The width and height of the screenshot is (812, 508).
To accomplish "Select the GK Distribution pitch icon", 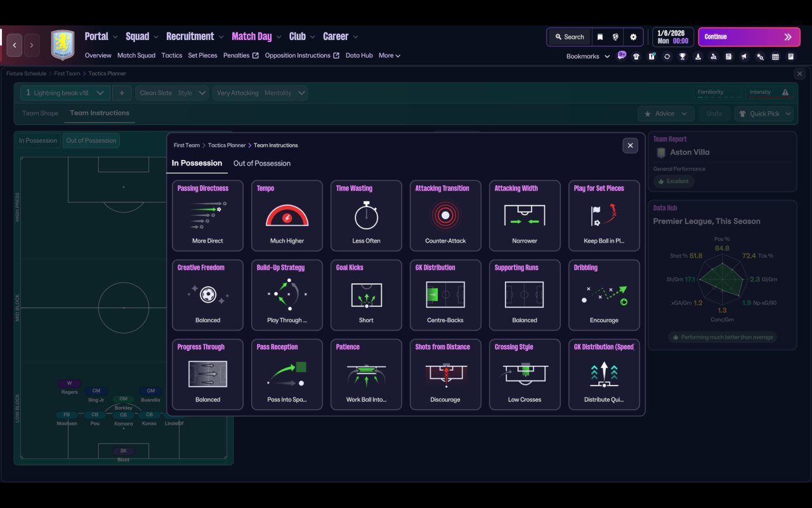I will [x=445, y=295].
